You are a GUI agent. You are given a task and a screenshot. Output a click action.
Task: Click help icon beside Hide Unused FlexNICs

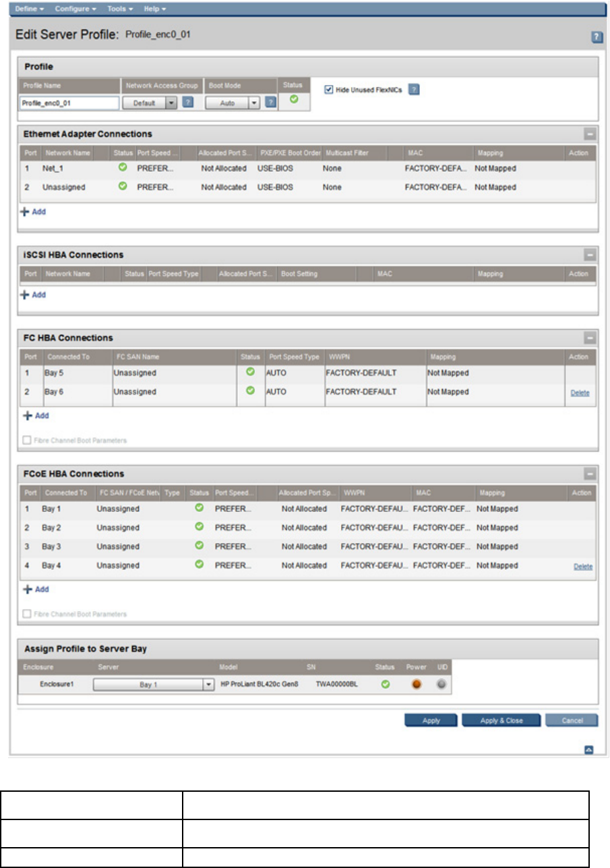click(x=415, y=90)
